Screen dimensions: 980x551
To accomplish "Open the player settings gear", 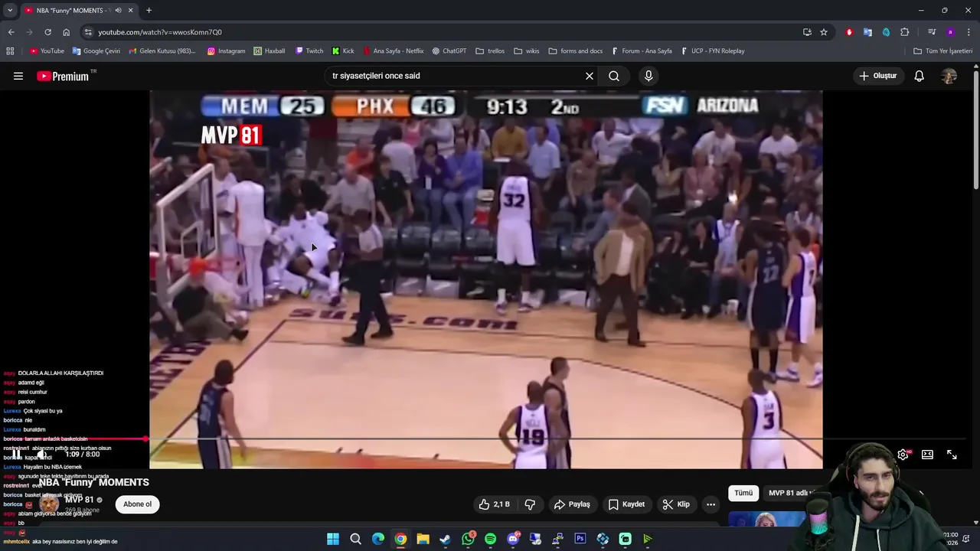I will [x=903, y=455].
